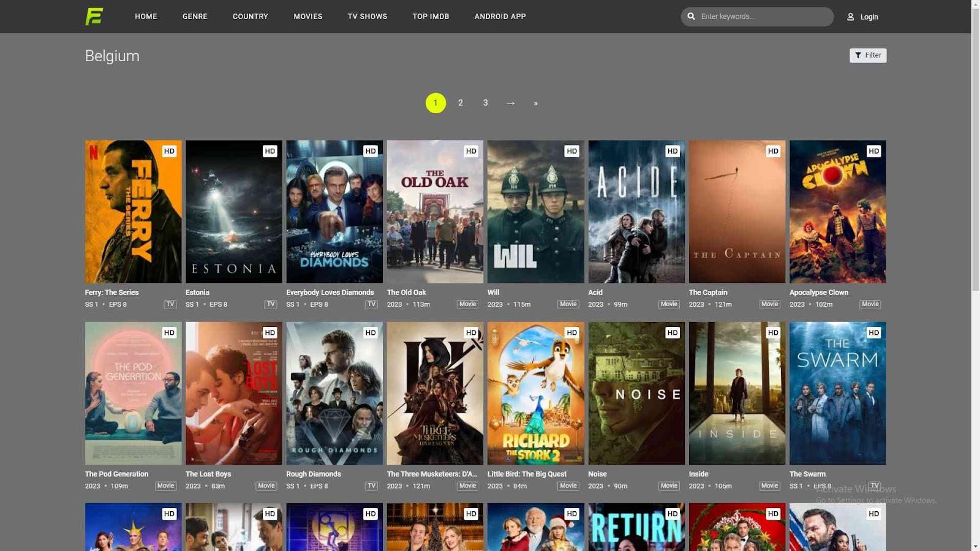Open The Captain poster
The image size is (980, 551).
pyautogui.click(x=737, y=212)
